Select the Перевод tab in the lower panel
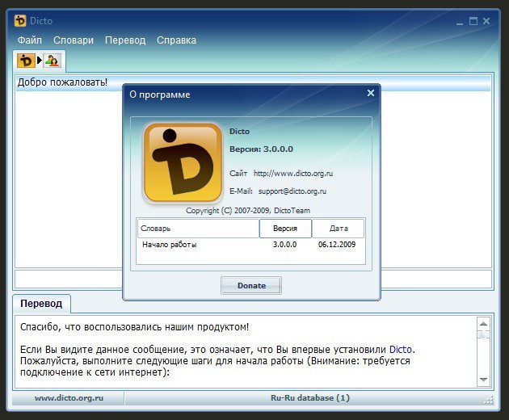 [41, 304]
